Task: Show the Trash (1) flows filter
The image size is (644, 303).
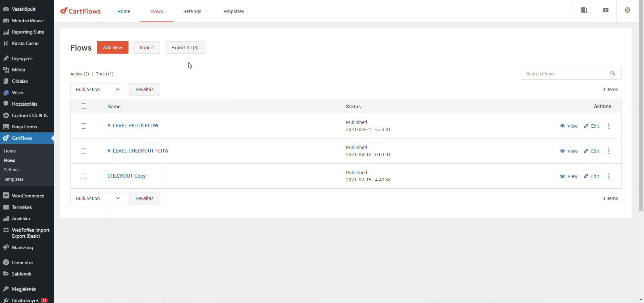Action: (x=105, y=74)
